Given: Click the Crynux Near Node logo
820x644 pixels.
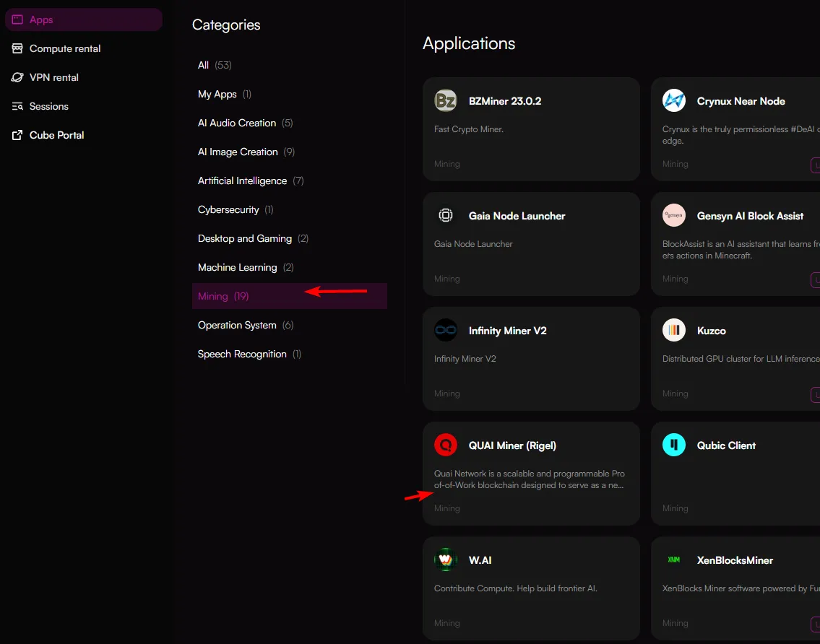Looking at the screenshot, I should [x=673, y=100].
